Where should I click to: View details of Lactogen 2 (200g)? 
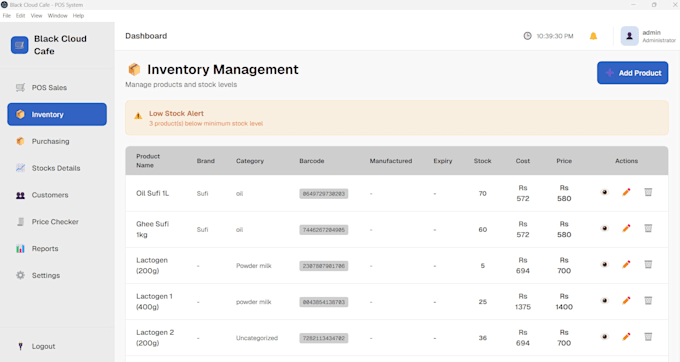tap(605, 336)
